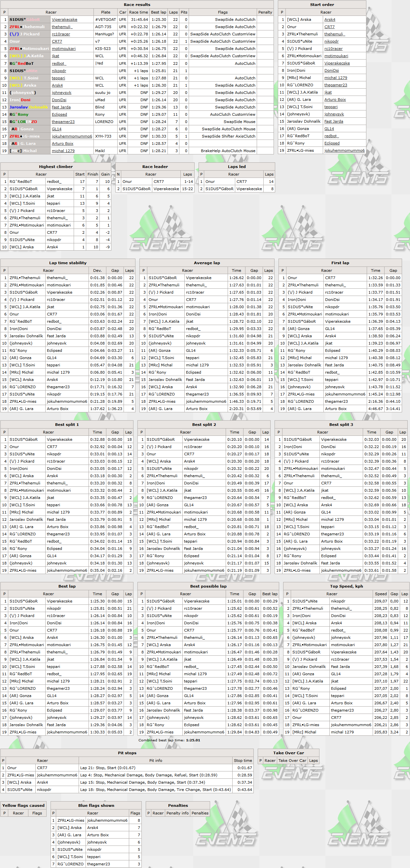Open jkat link in Race results table
Viewport: 410px width, 868px height.
[x=56, y=56]
